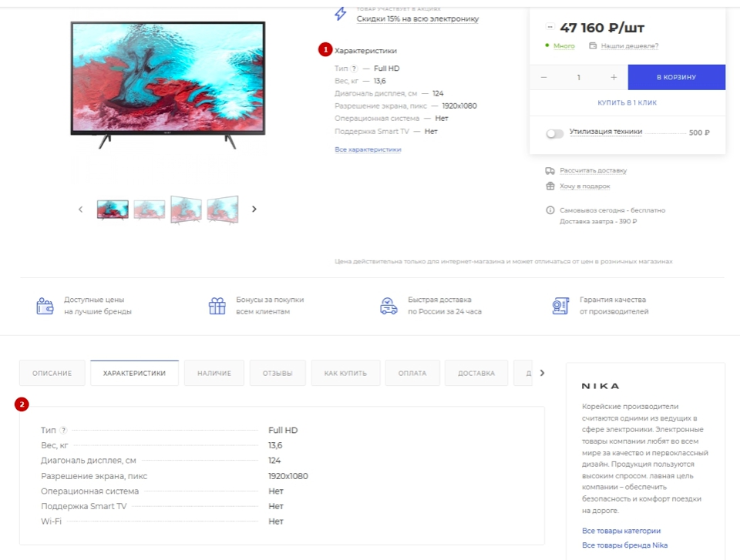Image resolution: width=740 pixels, height=560 pixels.
Task: Decrease quantity with the minus button
Action: 543,77
